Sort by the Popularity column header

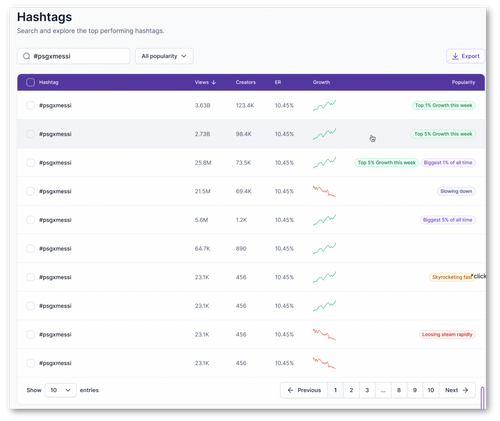pyautogui.click(x=463, y=82)
